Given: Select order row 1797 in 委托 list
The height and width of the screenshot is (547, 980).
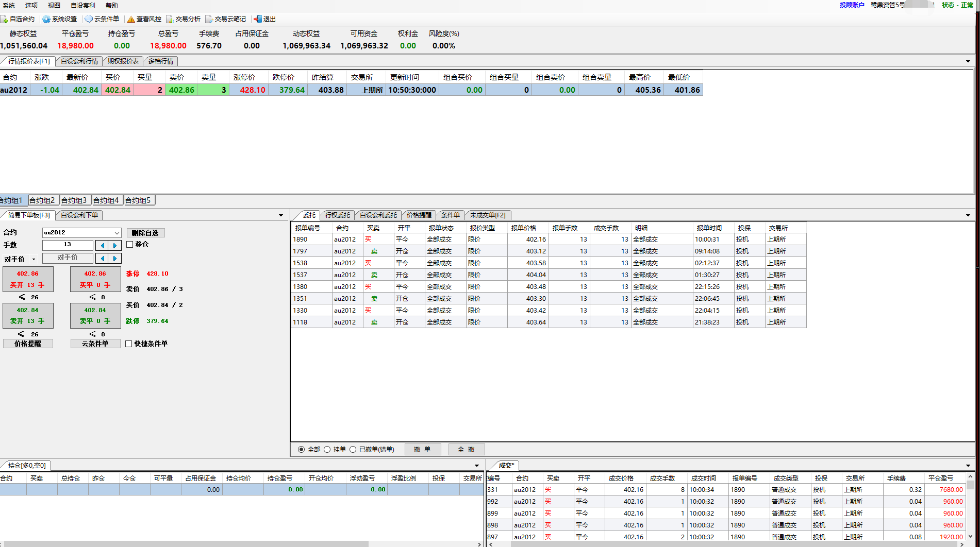Looking at the screenshot, I should click(x=549, y=251).
